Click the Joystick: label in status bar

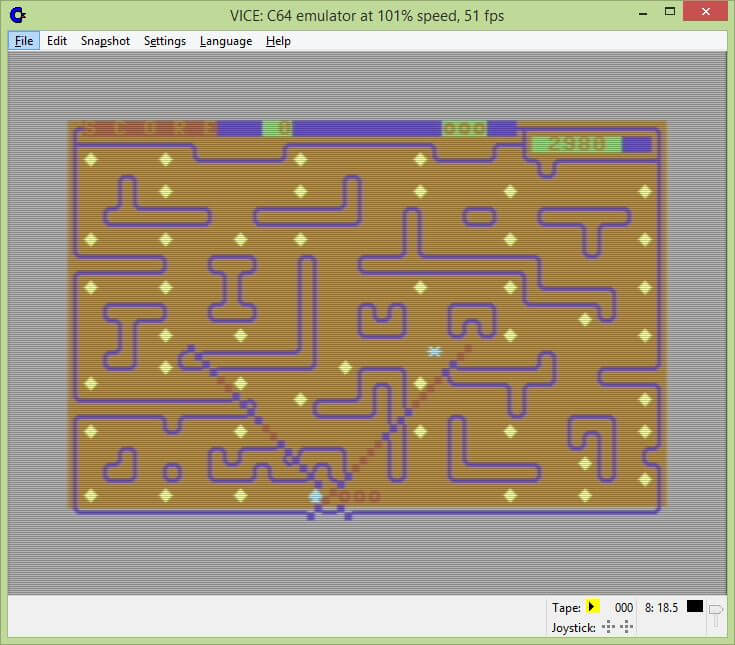[x=574, y=628]
